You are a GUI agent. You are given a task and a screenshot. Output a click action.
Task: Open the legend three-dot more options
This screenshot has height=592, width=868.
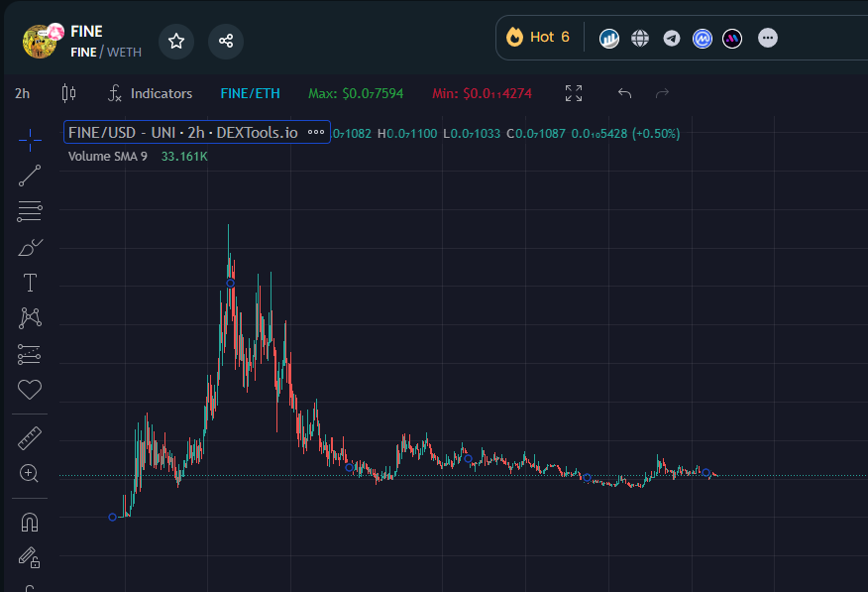(316, 132)
